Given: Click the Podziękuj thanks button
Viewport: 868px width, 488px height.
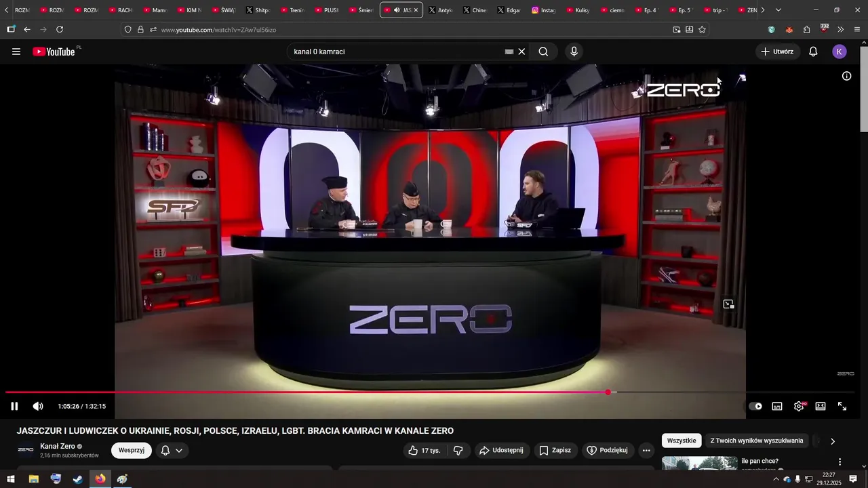Looking at the screenshot, I should click(x=608, y=450).
